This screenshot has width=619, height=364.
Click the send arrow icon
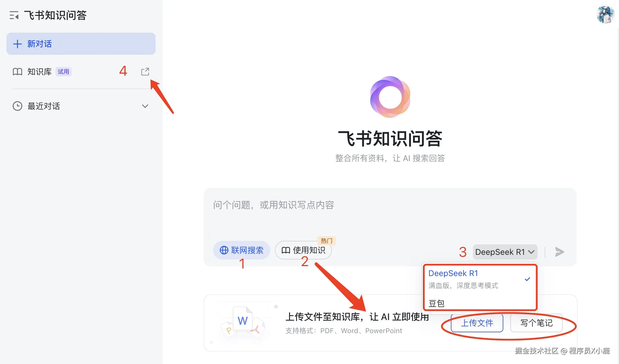(x=559, y=252)
